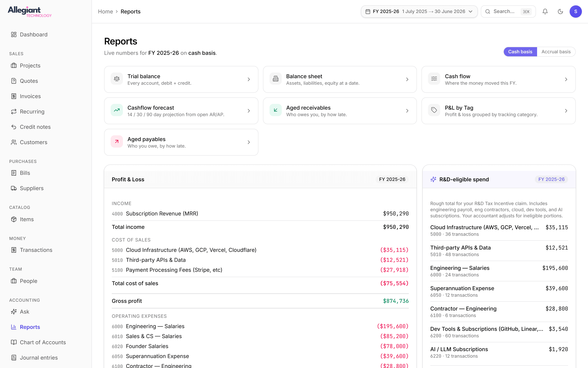Switch to Accrual basis
Screen dimensions: 588x368
(556, 52)
